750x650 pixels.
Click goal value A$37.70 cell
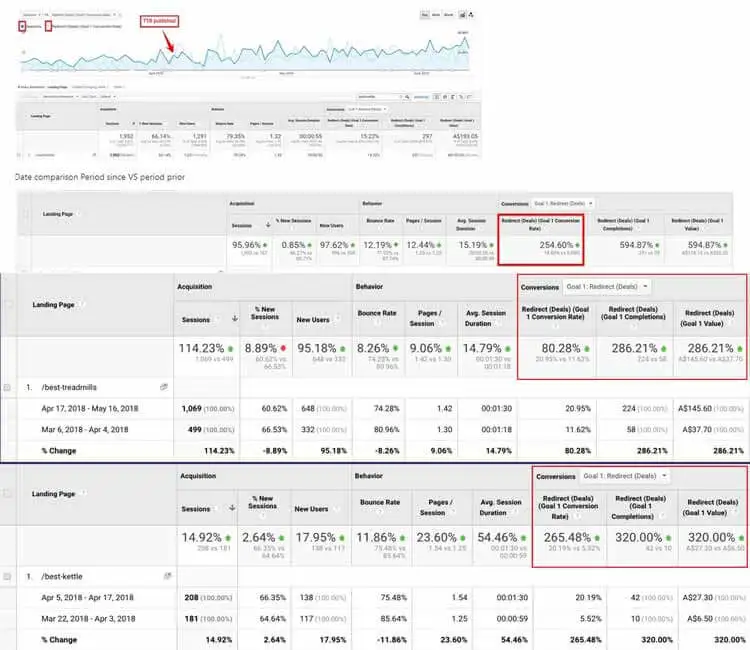tap(697, 430)
